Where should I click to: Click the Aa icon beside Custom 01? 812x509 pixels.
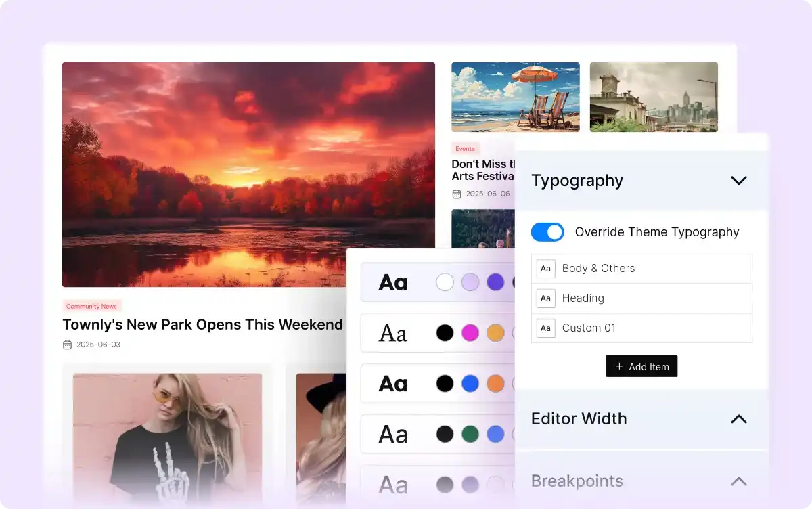click(545, 328)
